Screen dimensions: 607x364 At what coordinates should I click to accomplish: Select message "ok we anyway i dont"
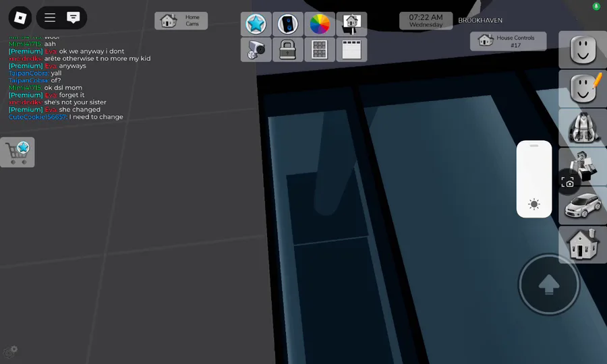pos(91,51)
